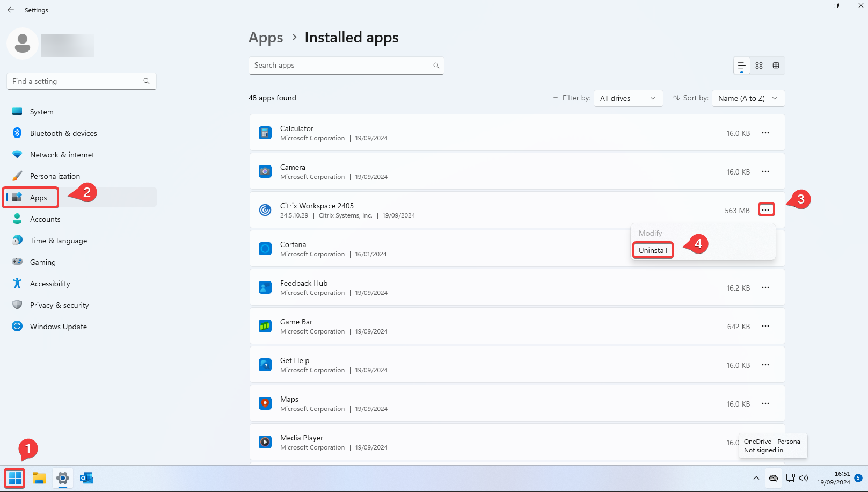Viewport: 868px width, 492px height.
Task: Open more options for Calculator
Action: pos(765,133)
